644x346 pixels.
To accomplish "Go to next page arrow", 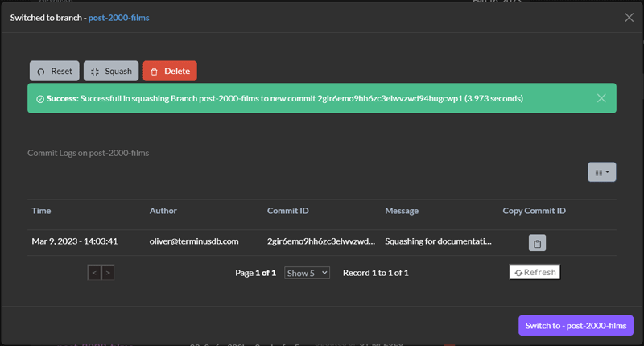I will [108, 273].
